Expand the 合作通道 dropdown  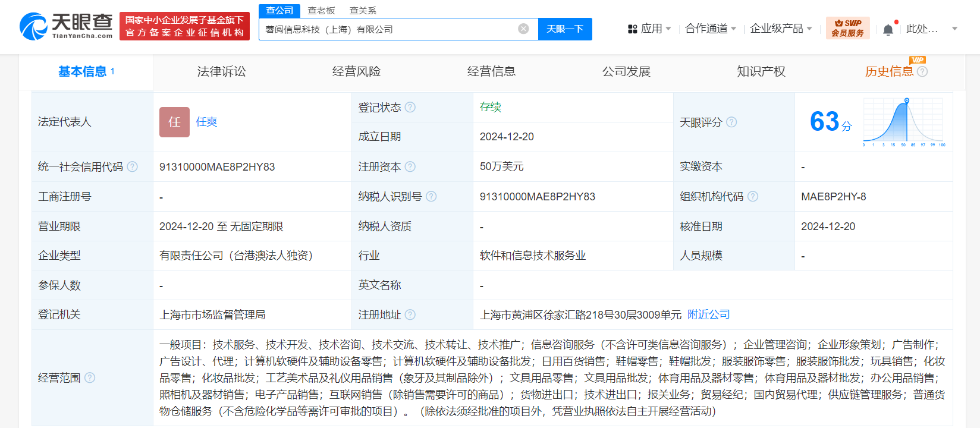[711, 29]
